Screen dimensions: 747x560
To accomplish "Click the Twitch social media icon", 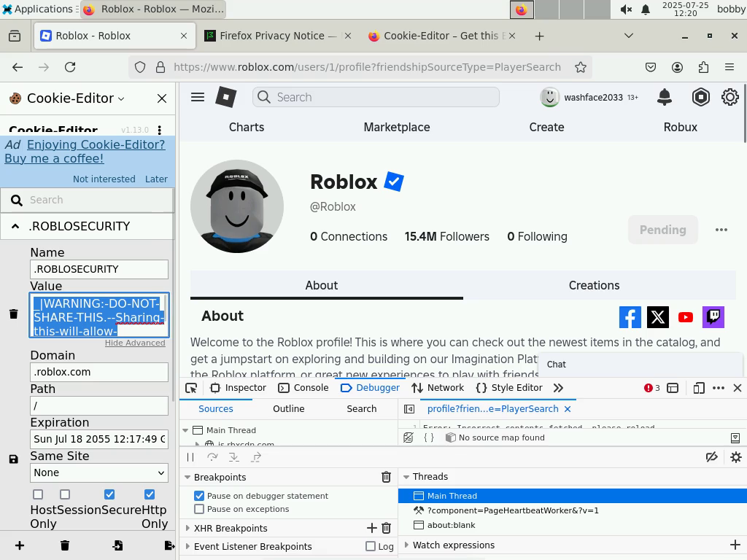I will (713, 316).
